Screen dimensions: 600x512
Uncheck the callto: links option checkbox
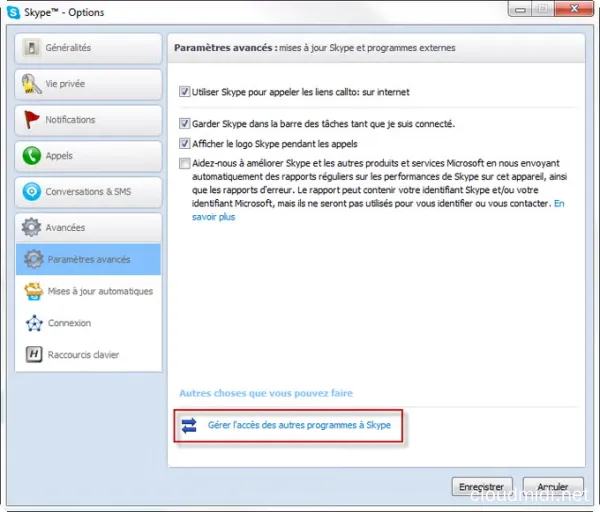point(185,92)
